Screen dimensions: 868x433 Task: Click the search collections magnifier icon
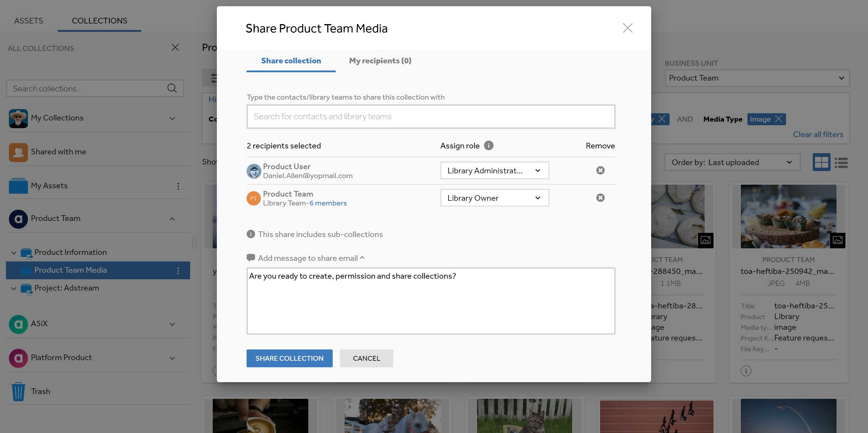tap(172, 88)
